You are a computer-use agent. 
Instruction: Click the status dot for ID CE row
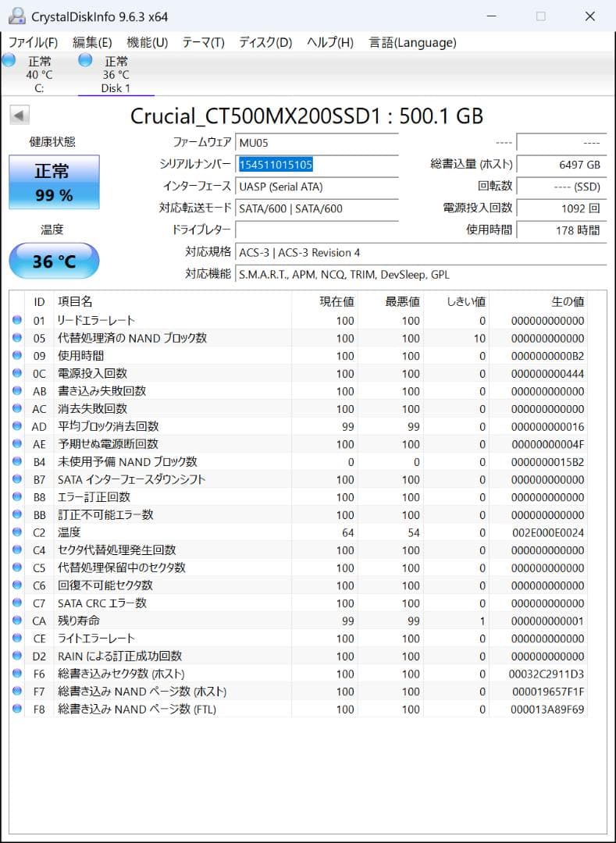pos(16,638)
